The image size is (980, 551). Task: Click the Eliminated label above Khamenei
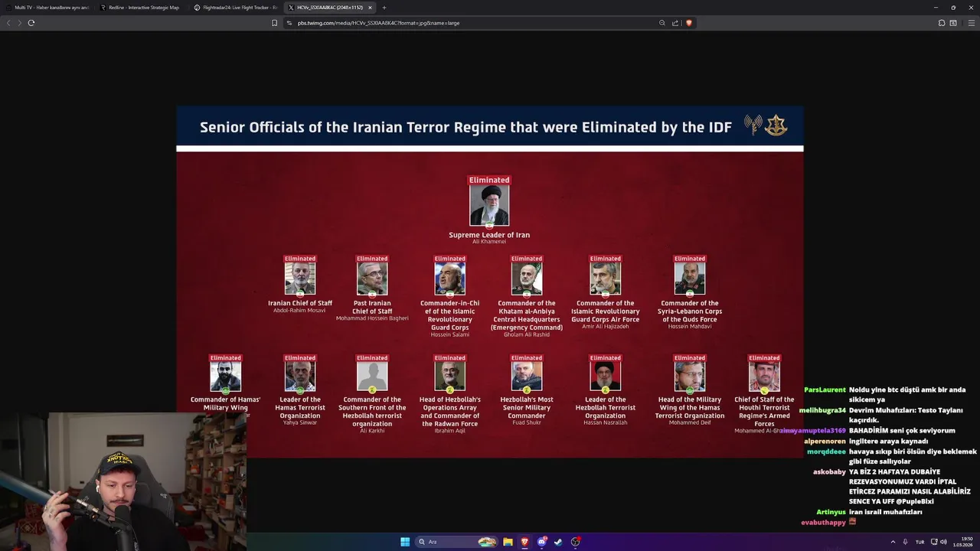[489, 180]
